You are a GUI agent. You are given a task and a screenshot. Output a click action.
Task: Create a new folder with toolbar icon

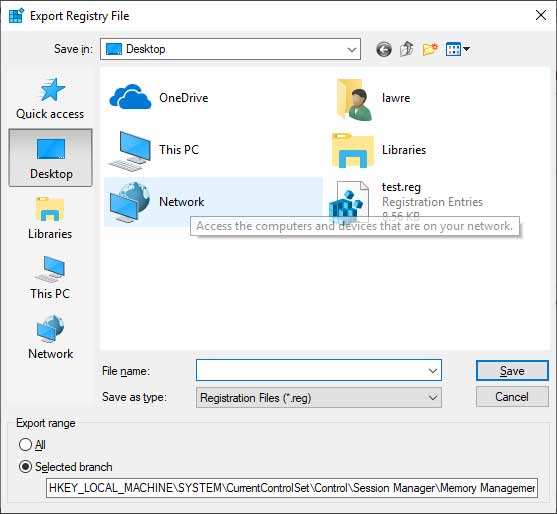tap(430, 49)
